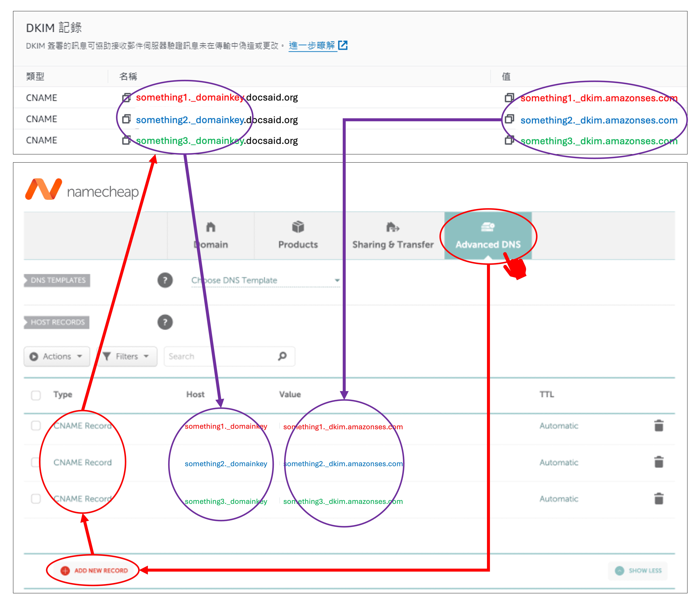Click the Value column header

pos(290,395)
